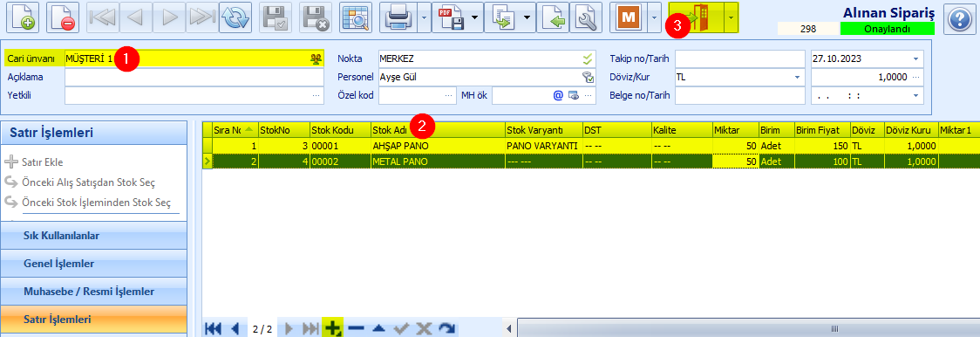This screenshot has width=980, height=337.
Task: Open the dropdown next to the M icon
Action: 654,18
